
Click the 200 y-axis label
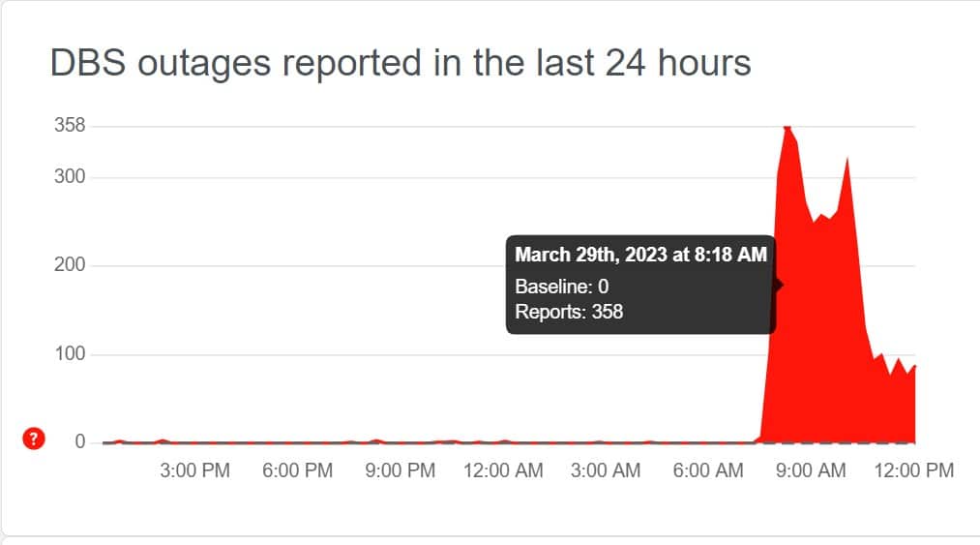coord(70,264)
